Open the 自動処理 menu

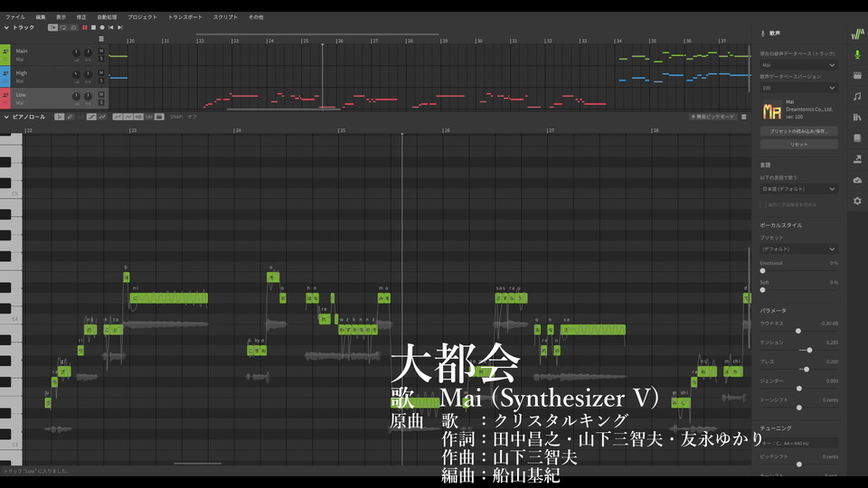pyautogui.click(x=107, y=17)
